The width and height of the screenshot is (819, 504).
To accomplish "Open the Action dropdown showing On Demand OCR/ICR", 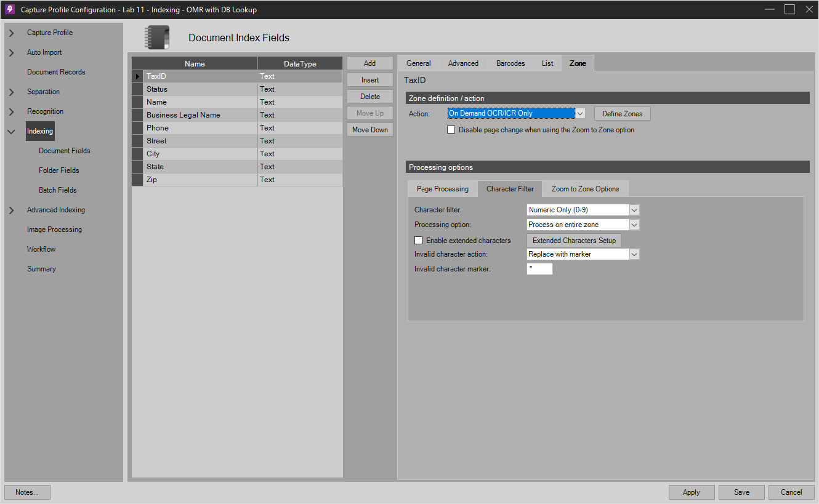I will tap(579, 113).
